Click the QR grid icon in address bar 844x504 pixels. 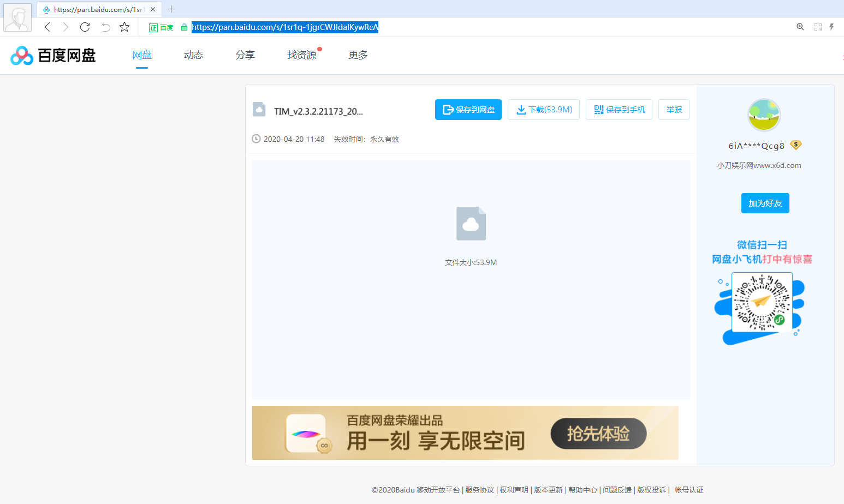(x=818, y=27)
